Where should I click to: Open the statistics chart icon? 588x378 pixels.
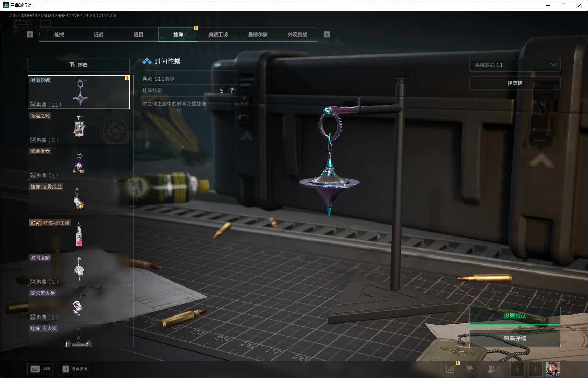(450, 369)
